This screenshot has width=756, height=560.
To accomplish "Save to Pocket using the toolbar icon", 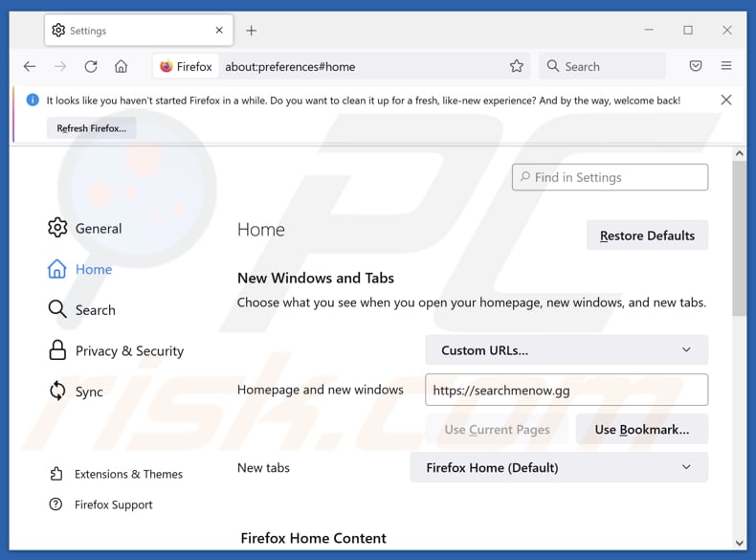I will click(x=696, y=66).
